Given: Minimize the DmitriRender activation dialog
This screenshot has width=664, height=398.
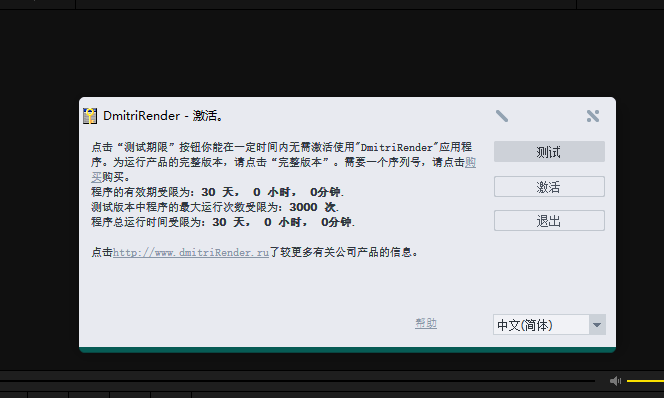Looking at the screenshot, I should [502, 116].
